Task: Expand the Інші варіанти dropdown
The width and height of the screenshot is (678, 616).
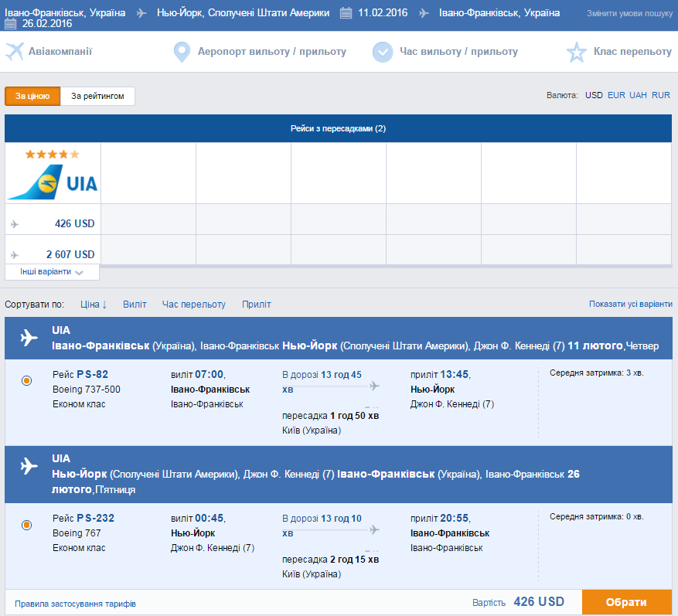Action: point(52,272)
